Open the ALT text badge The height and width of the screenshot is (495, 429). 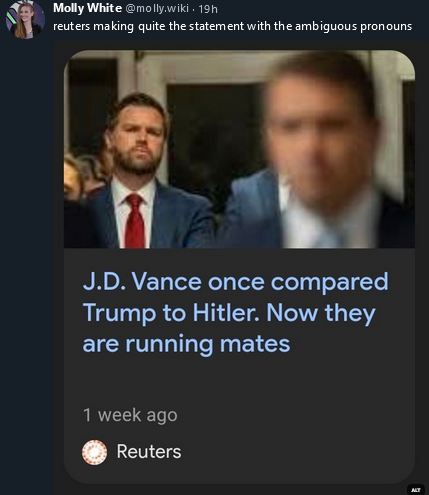416,490
